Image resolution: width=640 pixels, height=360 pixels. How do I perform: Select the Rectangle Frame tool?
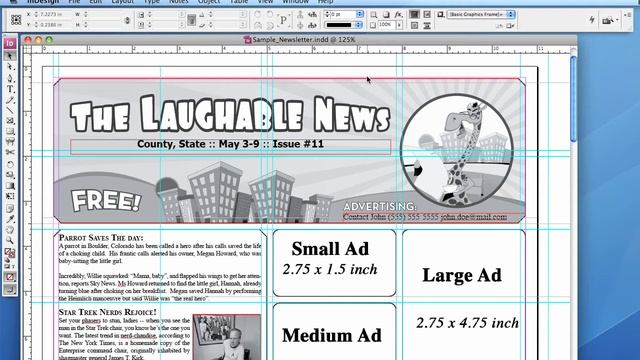pyautogui.click(x=10, y=121)
